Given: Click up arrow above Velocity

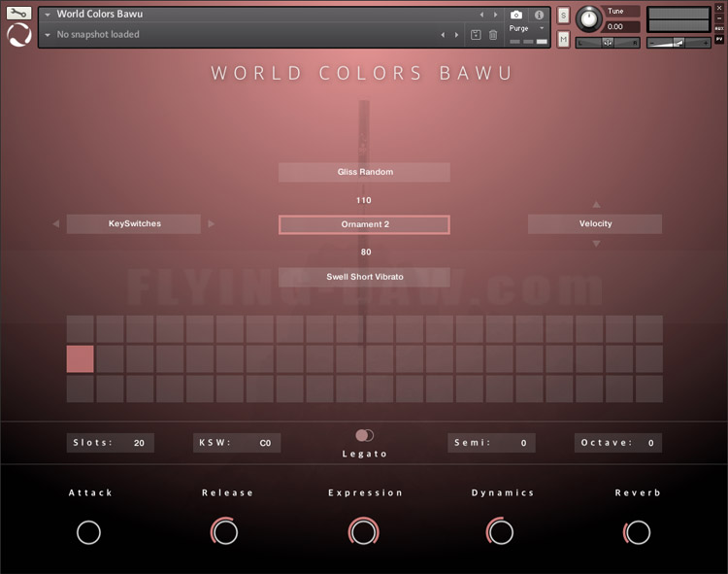Looking at the screenshot, I should pyautogui.click(x=596, y=204).
